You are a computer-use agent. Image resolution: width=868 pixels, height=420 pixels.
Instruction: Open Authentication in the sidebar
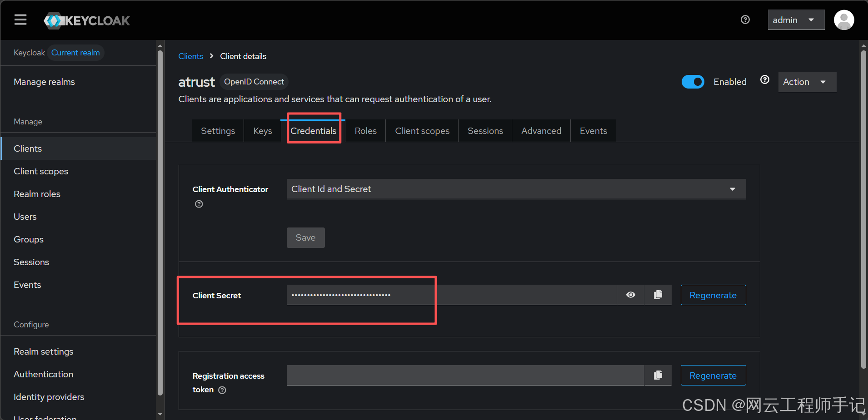pos(78,374)
